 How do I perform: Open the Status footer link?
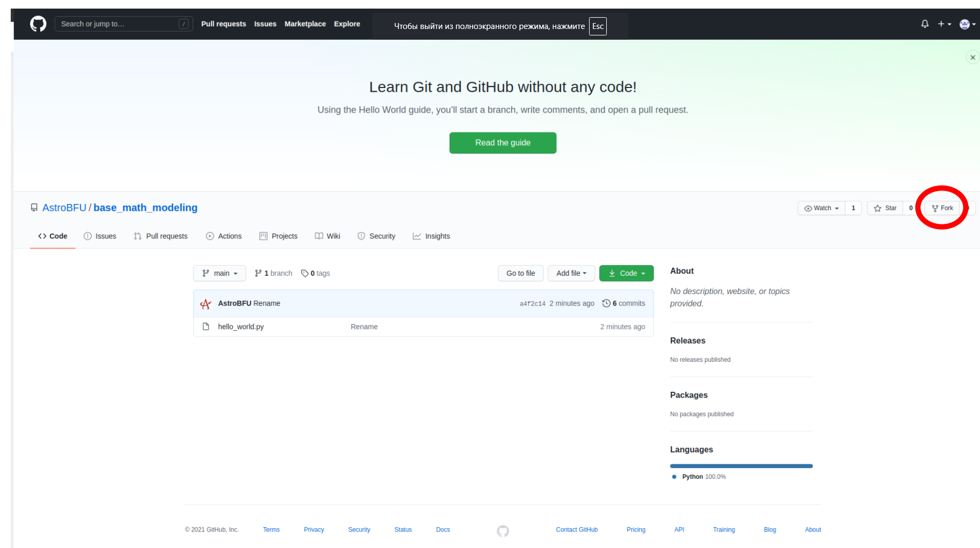(403, 530)
